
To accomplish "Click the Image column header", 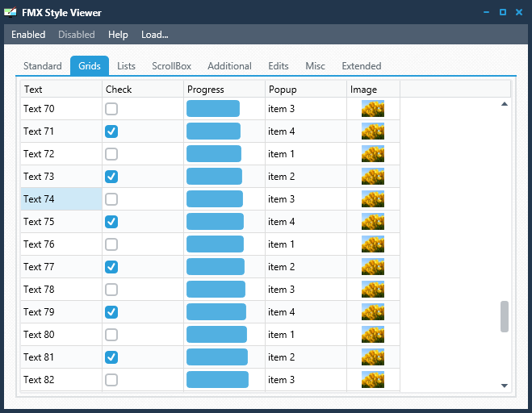I will (x=373, y=90).
